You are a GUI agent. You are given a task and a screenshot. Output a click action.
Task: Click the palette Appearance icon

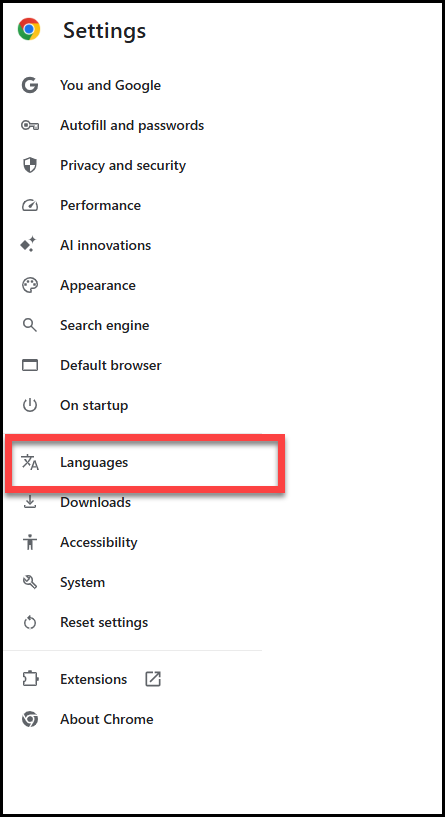point(30,285)
